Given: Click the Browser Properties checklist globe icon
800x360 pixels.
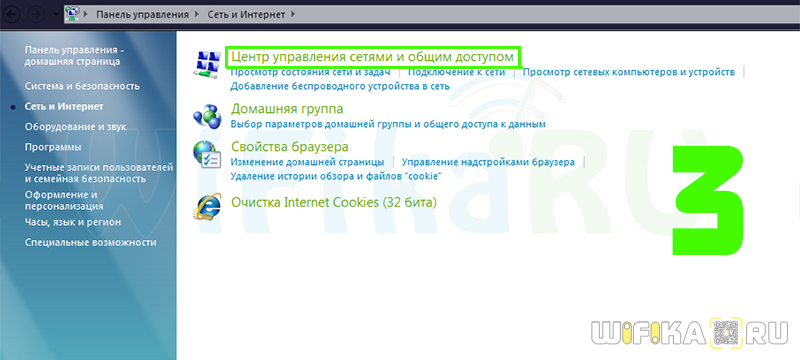Looking at the screenshot, I should click(x=207, y=155).
